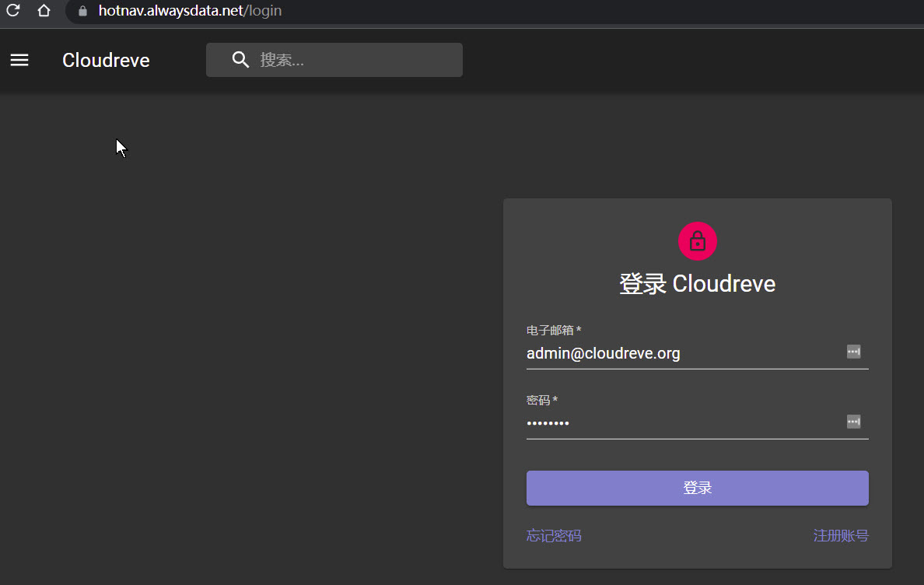The image size is (924, 585).
Task: Click the Cloudreve brand title in header
Action: coord(106,60)
